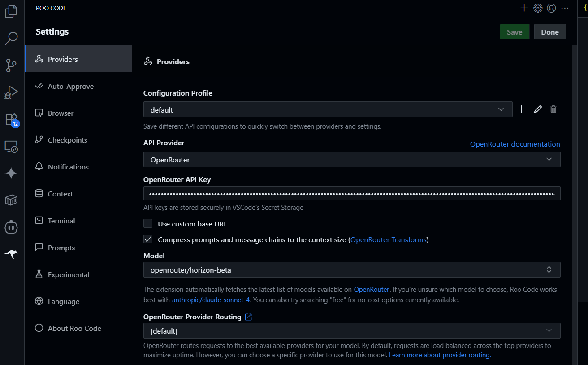Open the Terminal settings tab
588x365 pixels.
[x=78, y=221]
